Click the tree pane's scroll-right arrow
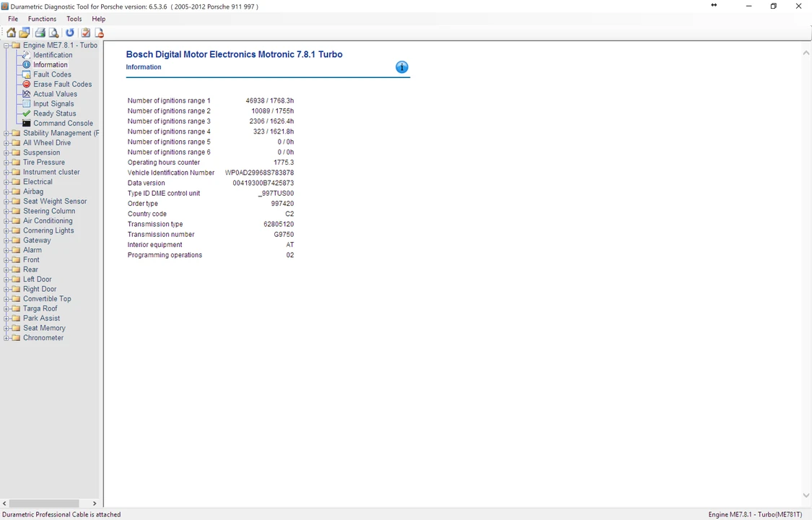 [95, 503]
